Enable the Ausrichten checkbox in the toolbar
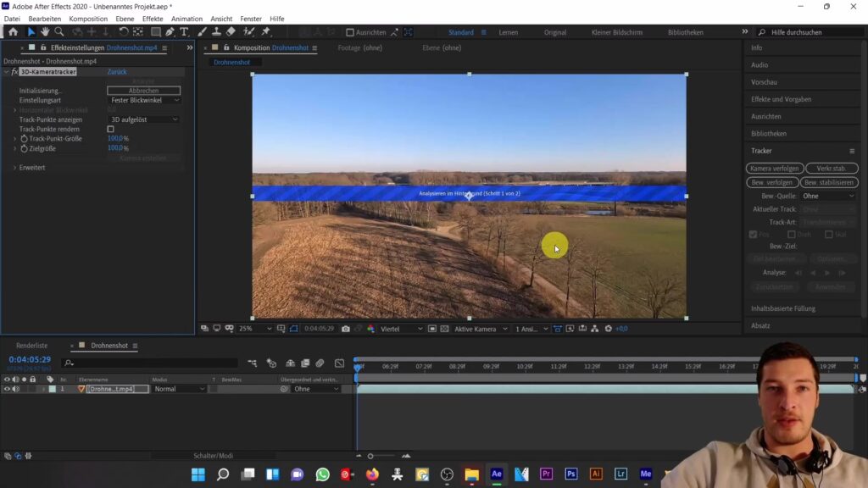Image resolution: width=868 pixels, height=488 pixels. [350, 32]
